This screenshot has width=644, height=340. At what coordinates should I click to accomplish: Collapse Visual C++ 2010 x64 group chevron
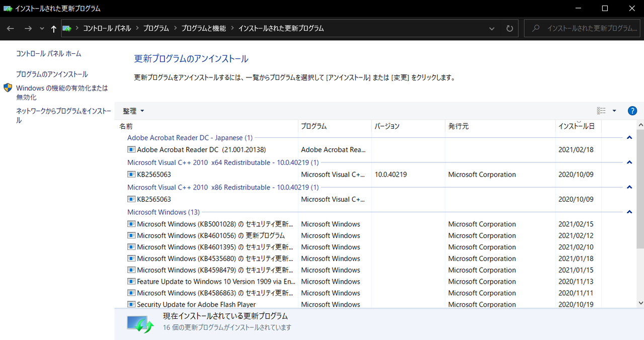[x=629, y=162]
